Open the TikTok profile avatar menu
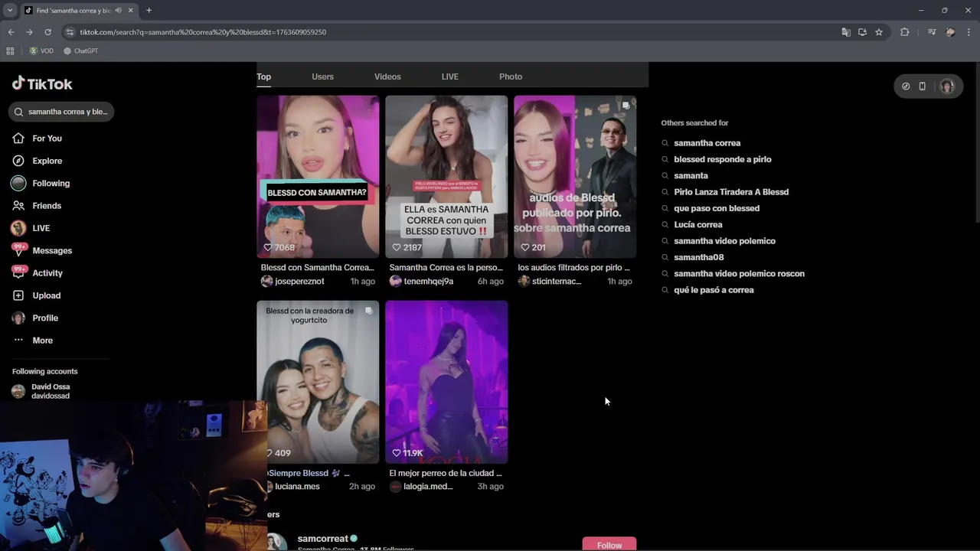The width and height of the screenshot is (980, 551). (x=947, y=86)
